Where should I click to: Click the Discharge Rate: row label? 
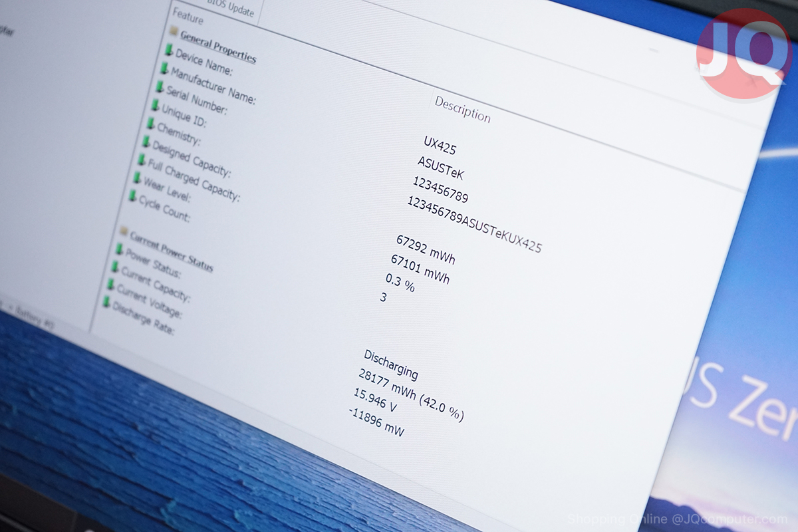143,317
